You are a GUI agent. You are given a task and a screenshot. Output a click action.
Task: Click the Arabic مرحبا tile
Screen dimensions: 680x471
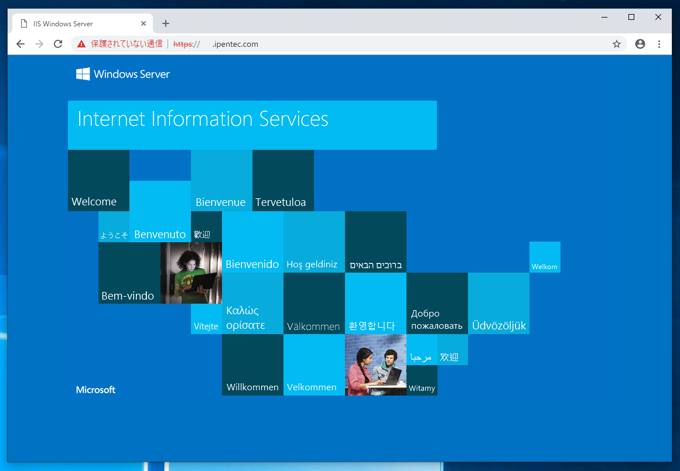pyautogui.click(x=422, y=350)
